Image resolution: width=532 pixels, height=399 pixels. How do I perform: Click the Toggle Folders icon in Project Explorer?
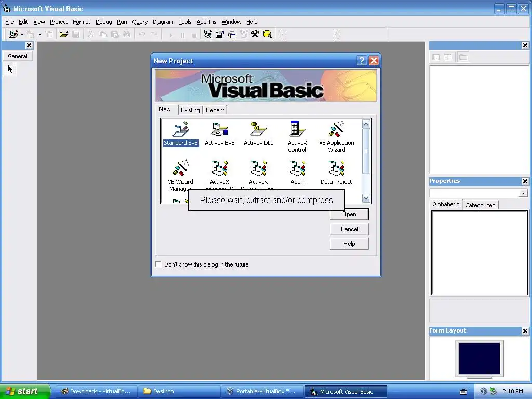[463, 57]
